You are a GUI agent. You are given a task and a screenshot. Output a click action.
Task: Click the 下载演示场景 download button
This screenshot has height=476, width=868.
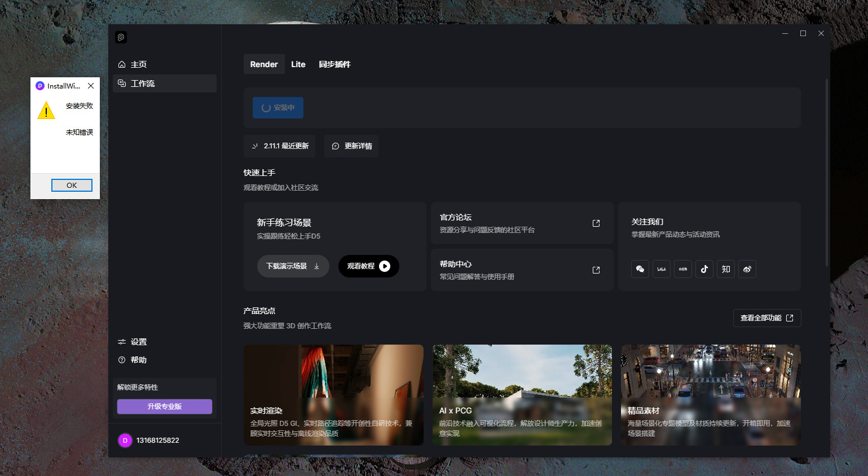tap(293, 266)
